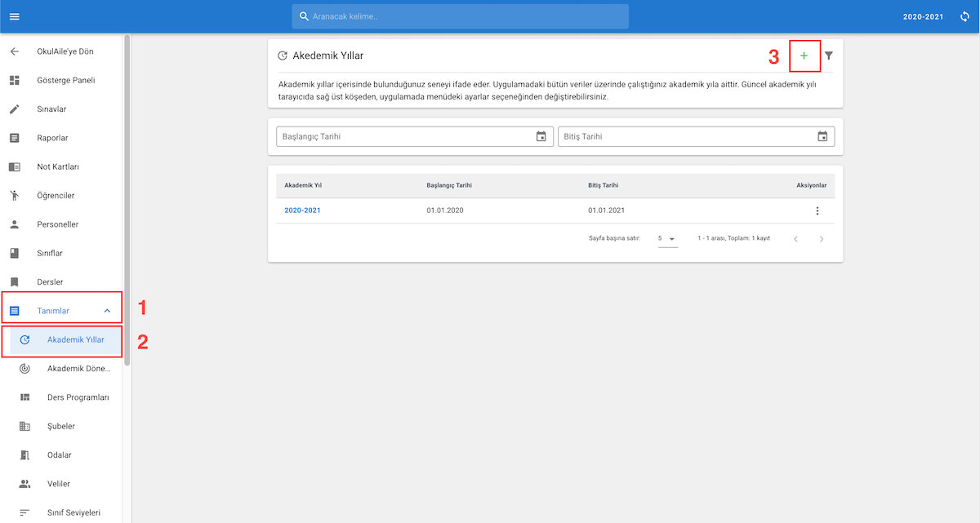Click the Aksiyonlar column header
This screenshot has height=523, width=980.
[812, 185]
